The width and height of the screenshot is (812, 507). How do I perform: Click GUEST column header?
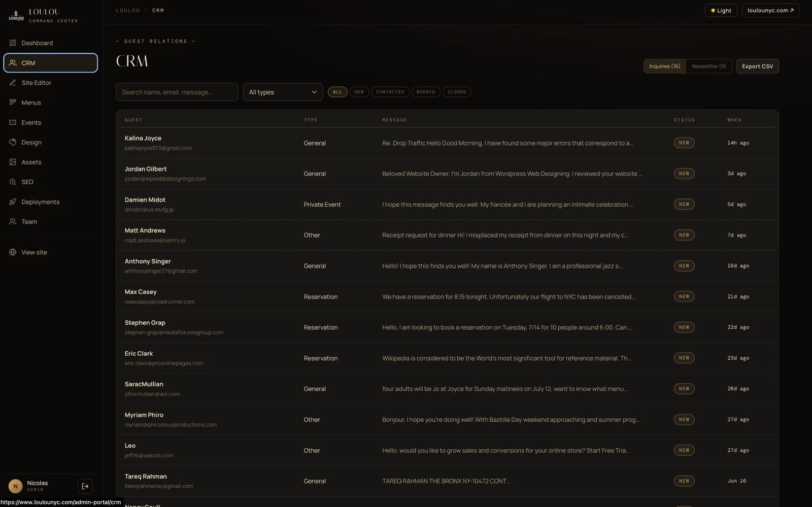point(133,120)
